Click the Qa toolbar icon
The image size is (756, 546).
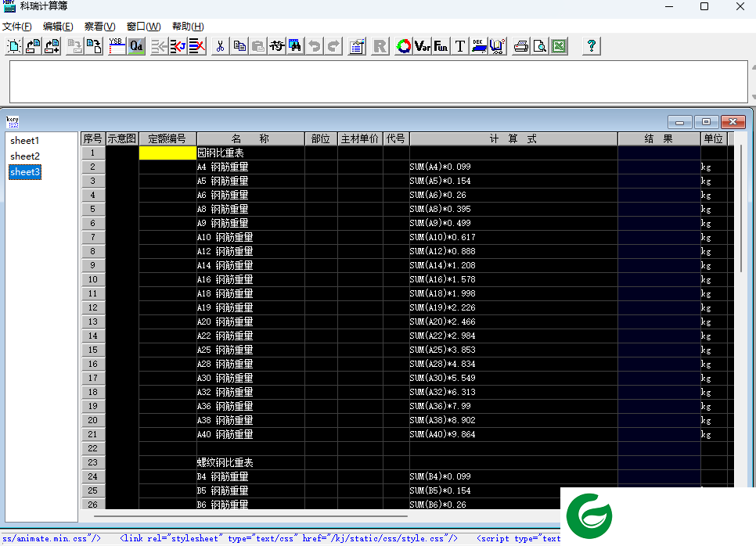coord(136,46)
